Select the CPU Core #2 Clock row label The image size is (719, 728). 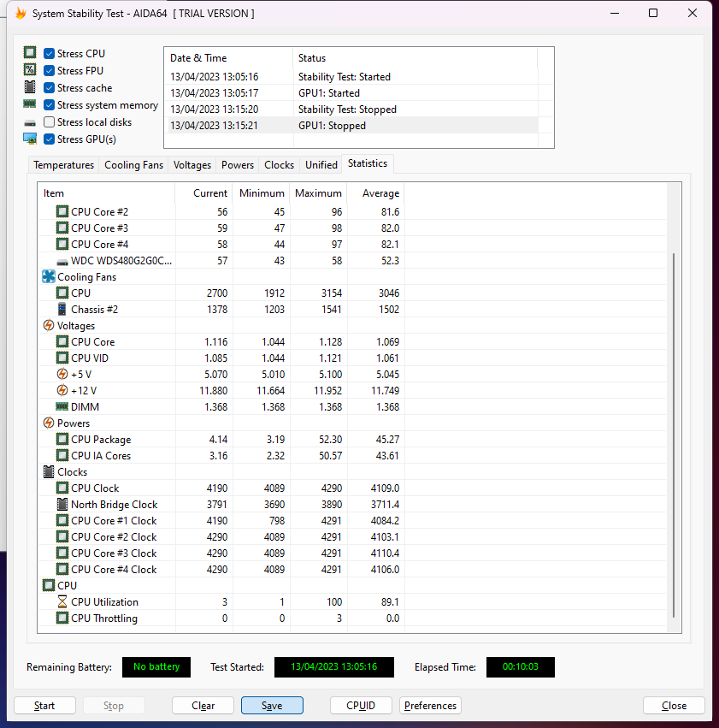pos(114,536)
